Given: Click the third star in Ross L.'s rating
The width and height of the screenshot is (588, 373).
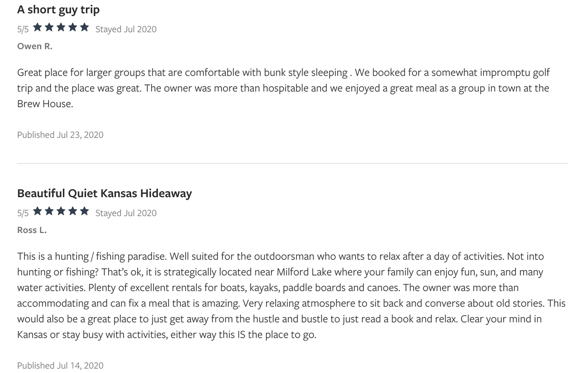Looking at the screenshot, I should point(61,212).
